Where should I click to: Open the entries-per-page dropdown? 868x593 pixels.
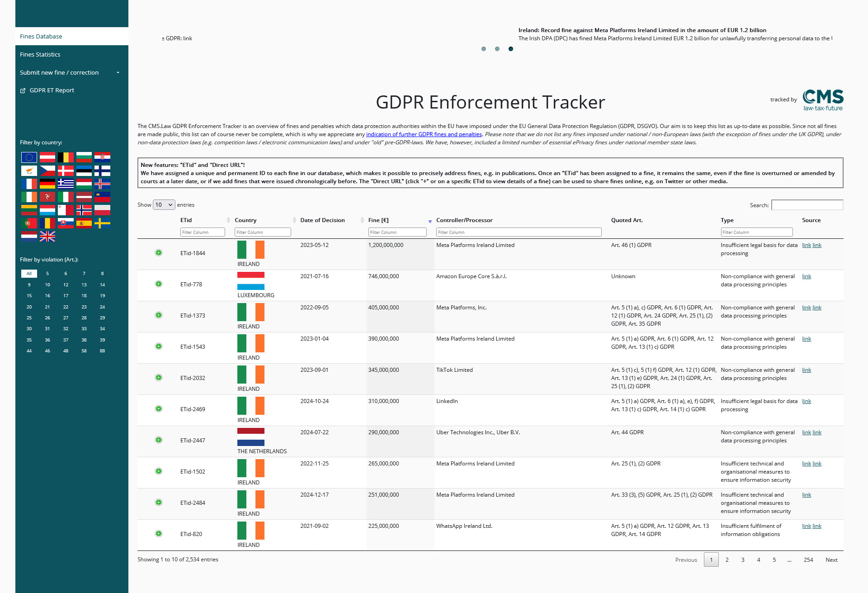coord(164,205)
